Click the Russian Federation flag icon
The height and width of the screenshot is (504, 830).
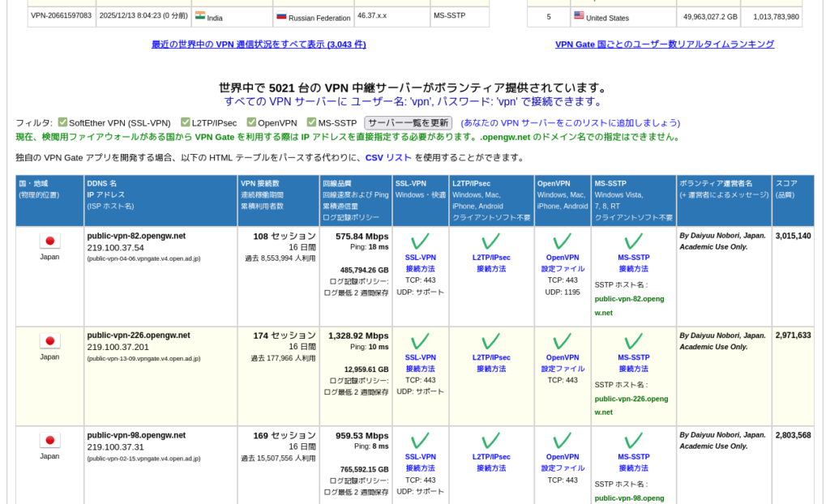[x=280, y=14]
